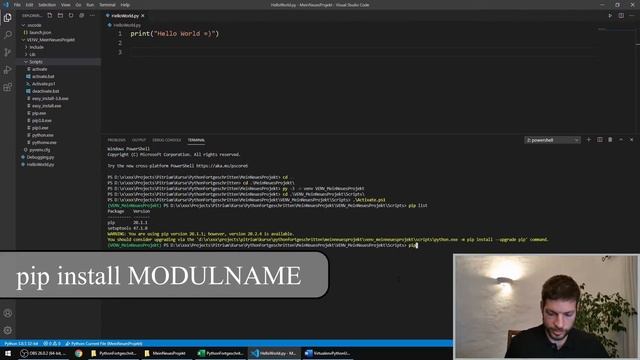Collapse all folders in Explorer
Image resolution: width=640 pixels, height=360 pixels.
click(81, 16)
